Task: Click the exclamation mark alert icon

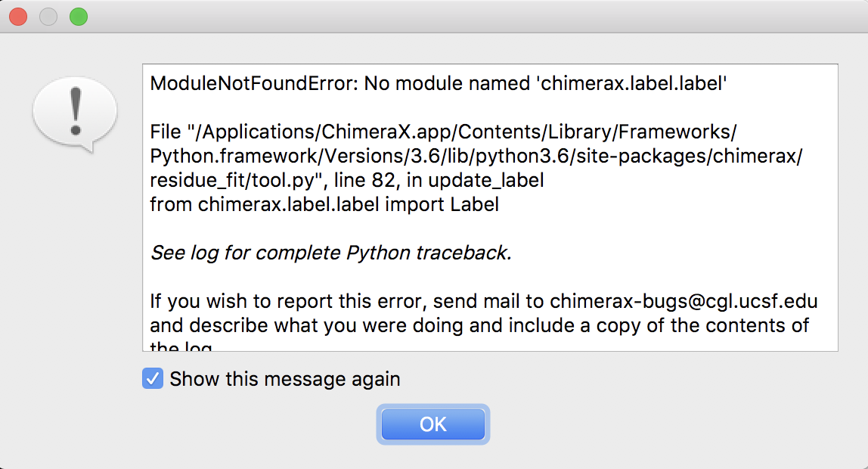Action: pos(74,113)
